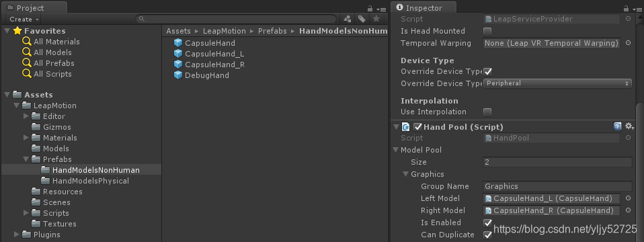Open object picker for Right Model
The image size is (644, 242).
pyautogui.click(x=628, y=210)
